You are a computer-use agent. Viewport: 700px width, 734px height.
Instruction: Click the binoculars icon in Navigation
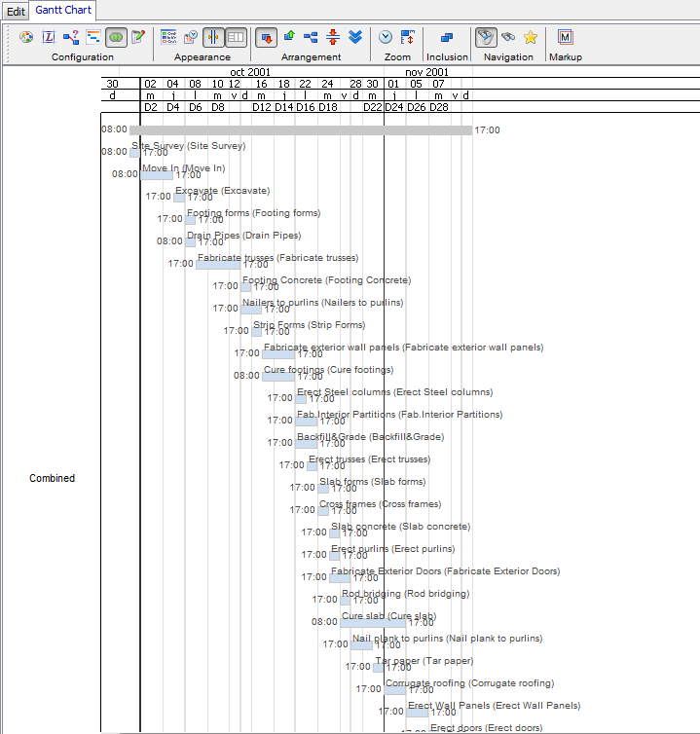(508, 37)
